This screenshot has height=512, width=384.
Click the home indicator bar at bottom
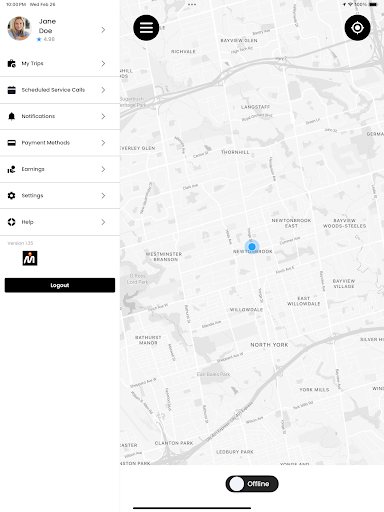coord(192,508)
